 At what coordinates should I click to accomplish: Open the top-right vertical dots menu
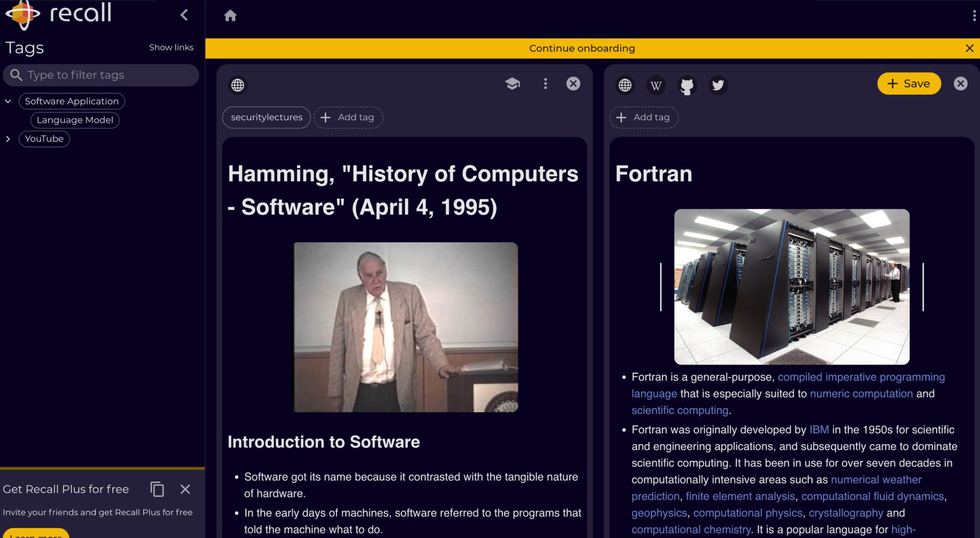(x=974, y=16)
